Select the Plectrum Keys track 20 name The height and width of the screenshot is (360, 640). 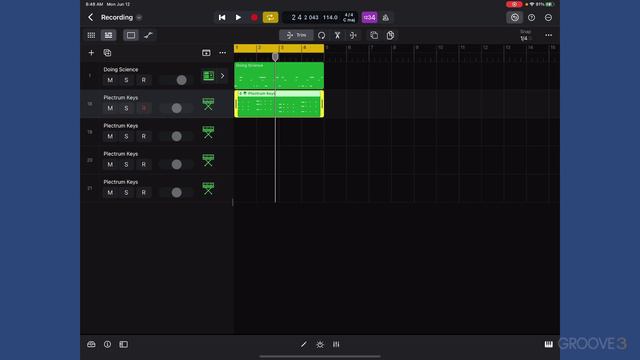tap(120, 154)
